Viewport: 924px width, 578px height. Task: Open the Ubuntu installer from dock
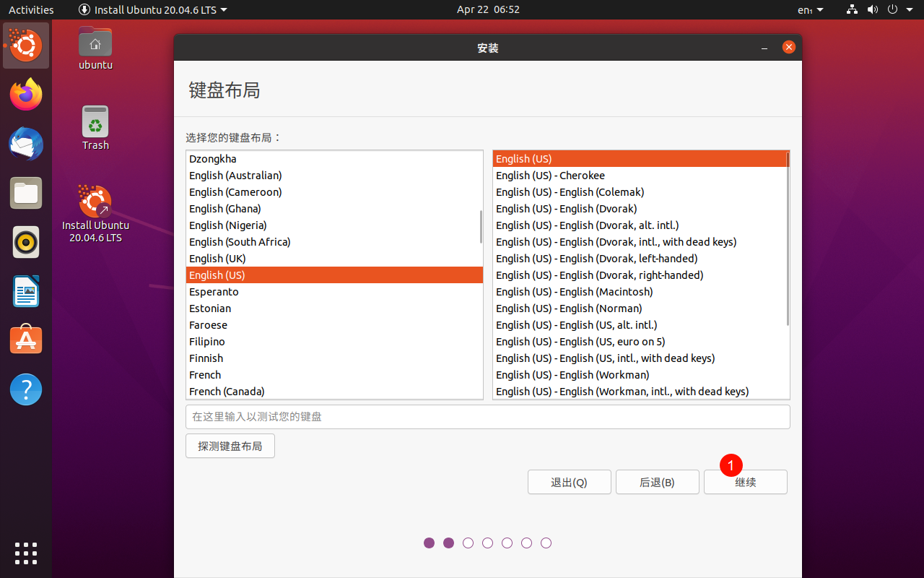[x=26, y=46]
